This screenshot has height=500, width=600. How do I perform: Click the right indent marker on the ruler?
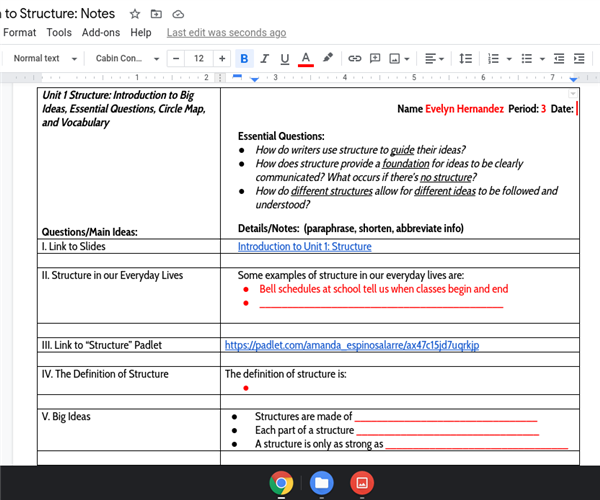pyautogui.click(x=573, y=79)
